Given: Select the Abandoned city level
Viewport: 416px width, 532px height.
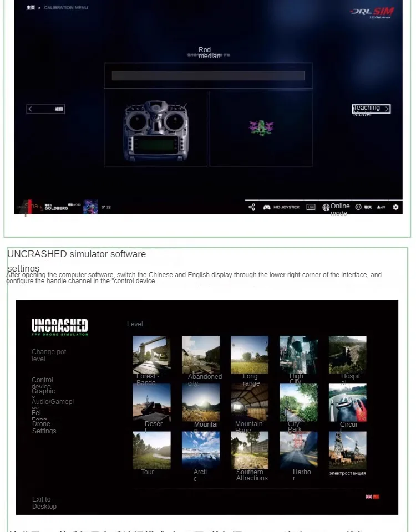Looking at the screenshot, I should coord(201,355).
